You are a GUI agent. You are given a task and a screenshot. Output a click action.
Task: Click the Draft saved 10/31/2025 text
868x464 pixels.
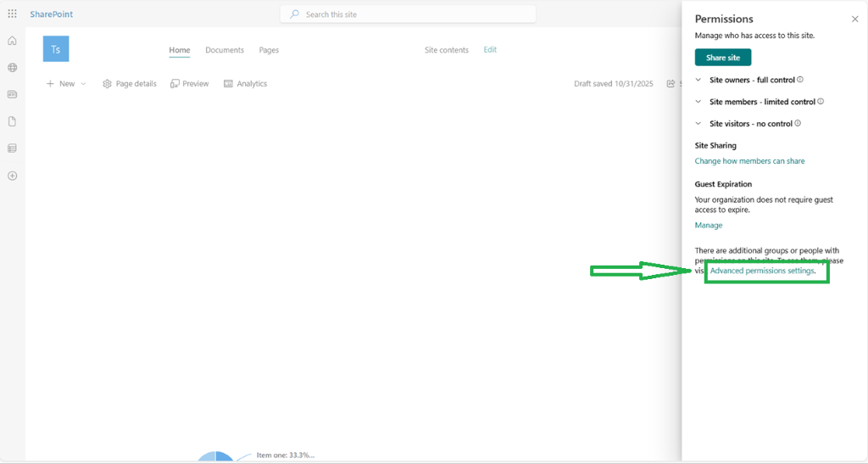pyautogui.click(x=614, y=84)
